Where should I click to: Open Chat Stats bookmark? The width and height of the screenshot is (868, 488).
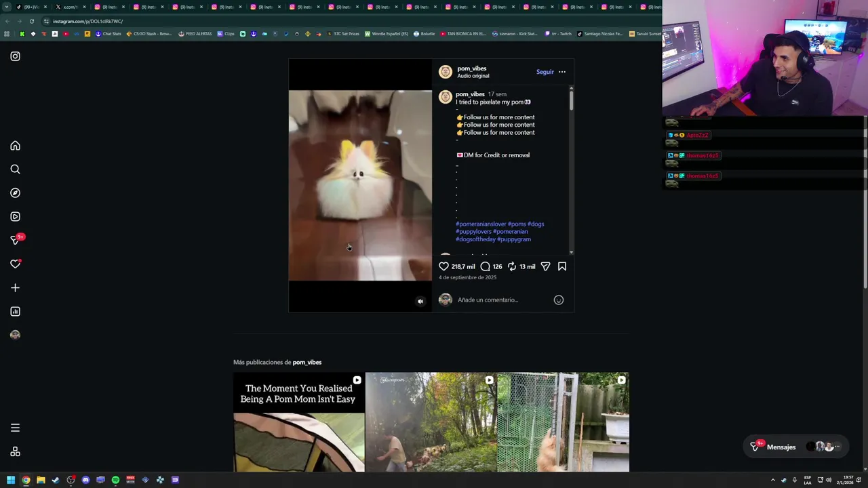point(108,34)
